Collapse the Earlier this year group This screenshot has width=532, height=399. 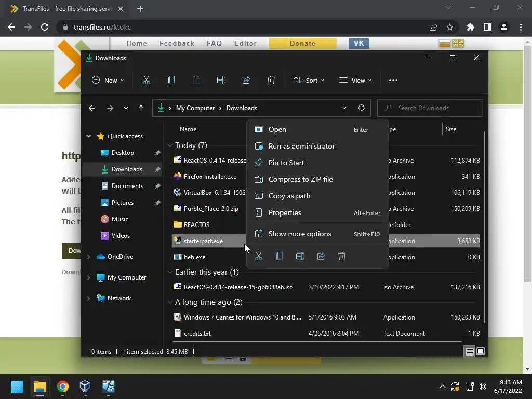click(x=170, y=272)
